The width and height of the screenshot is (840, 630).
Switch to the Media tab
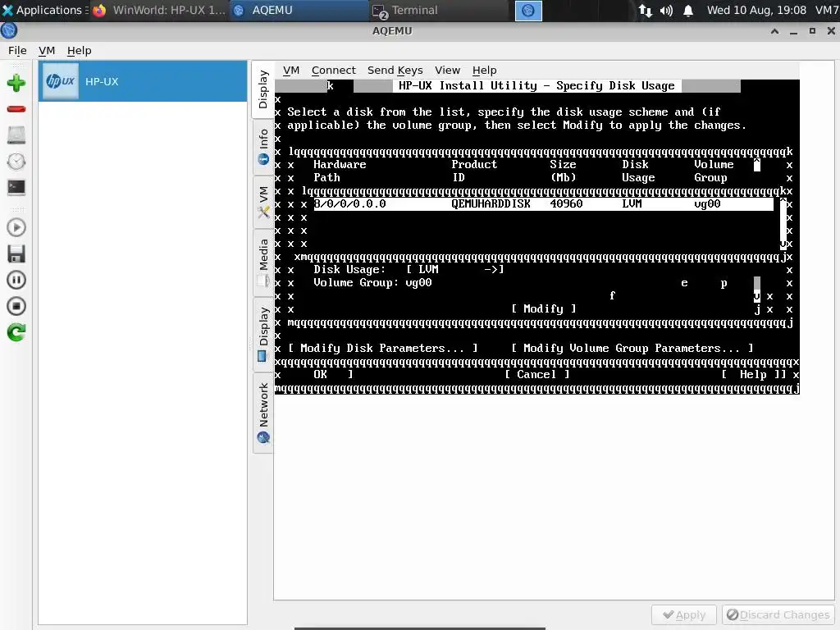pos(263,262)
